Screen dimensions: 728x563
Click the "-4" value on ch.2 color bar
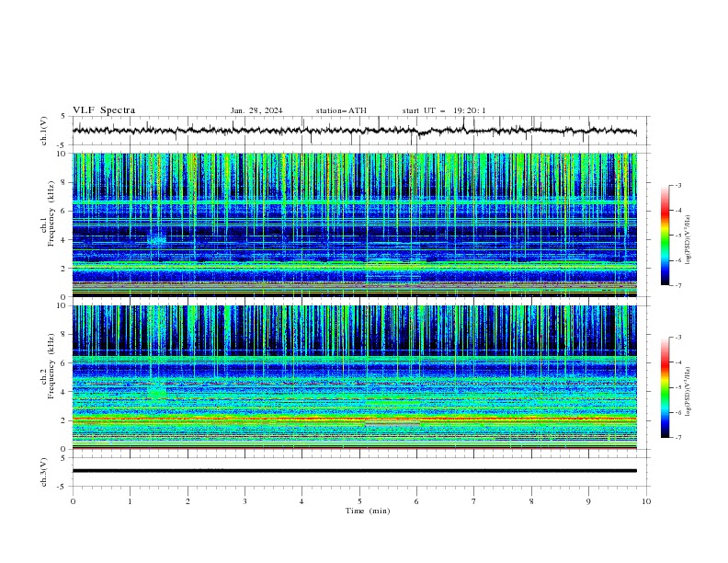click(x=678, y=362)
